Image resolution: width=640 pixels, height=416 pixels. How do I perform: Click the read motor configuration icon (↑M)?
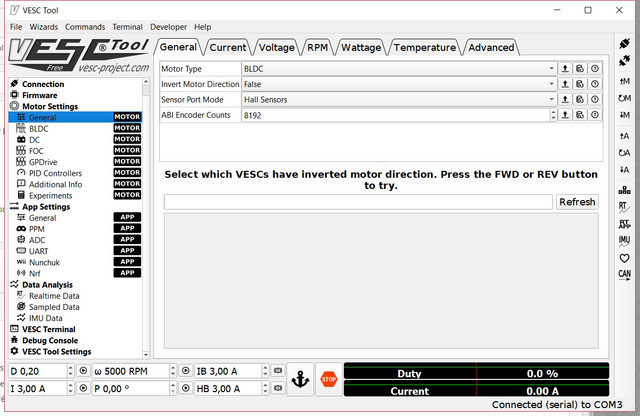pyautogui.click(x=624, y=81)
